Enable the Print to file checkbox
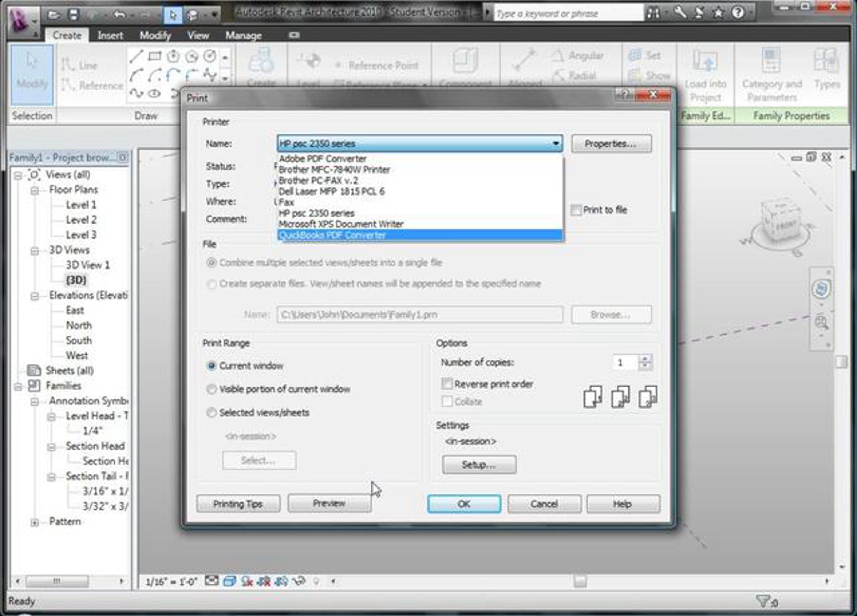 576,210
